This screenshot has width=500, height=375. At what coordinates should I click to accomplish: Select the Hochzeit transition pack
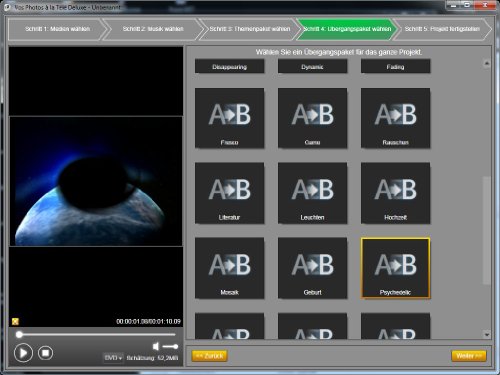395,193
